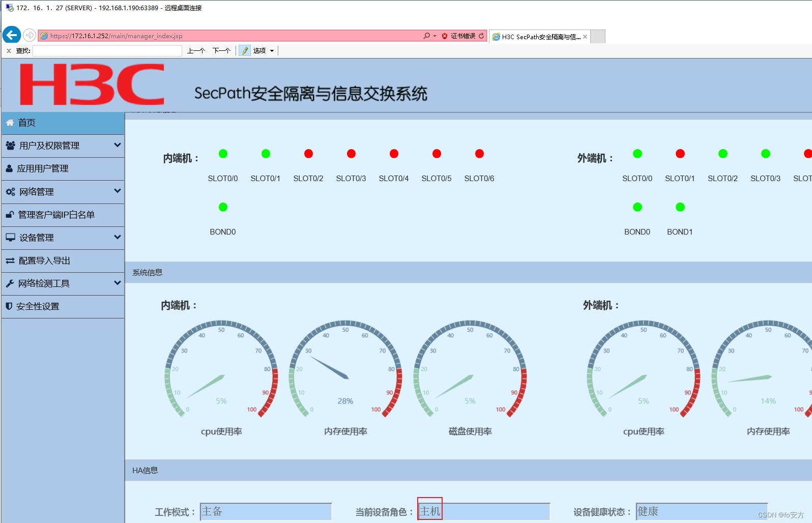The width and height of the screenshot is (812, 523).
Task: Click the 证书错误 certificate error label
Action: (463, 36)
